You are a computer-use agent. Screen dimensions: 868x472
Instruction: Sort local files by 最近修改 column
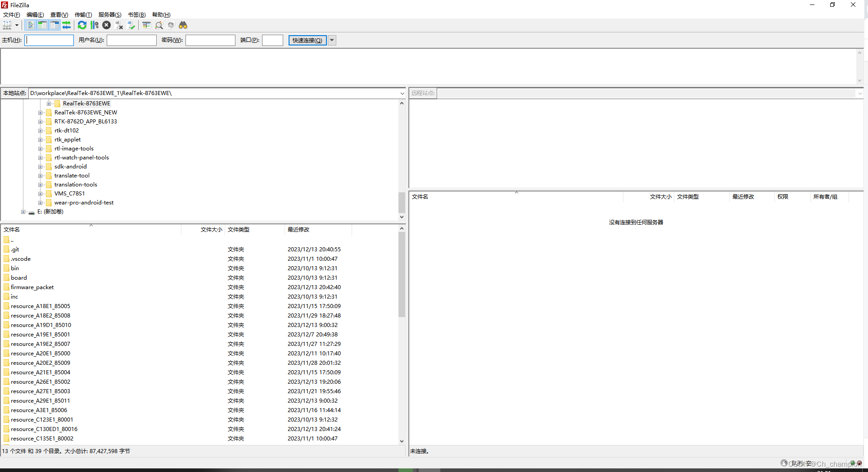[x=318, y=230]
